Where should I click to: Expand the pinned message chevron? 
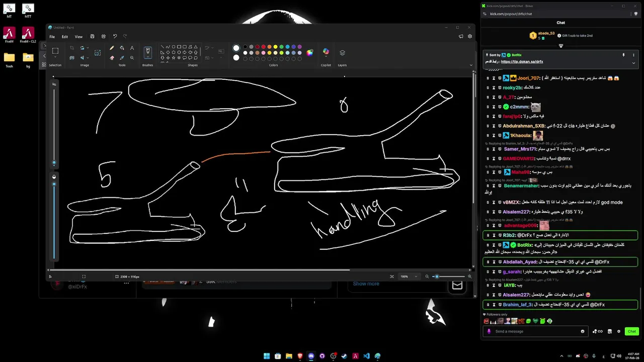pyautogui.click(x=633, y=63)
